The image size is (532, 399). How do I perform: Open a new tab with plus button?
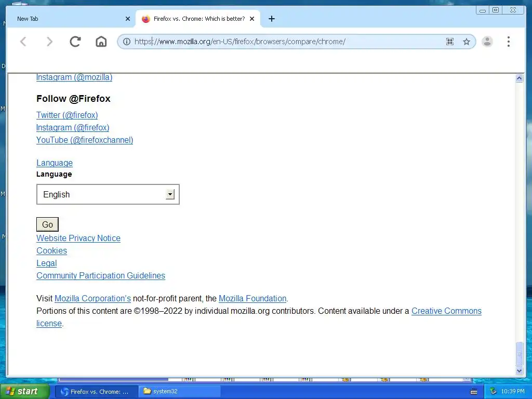pyautogui.click(x=271, y=19)
